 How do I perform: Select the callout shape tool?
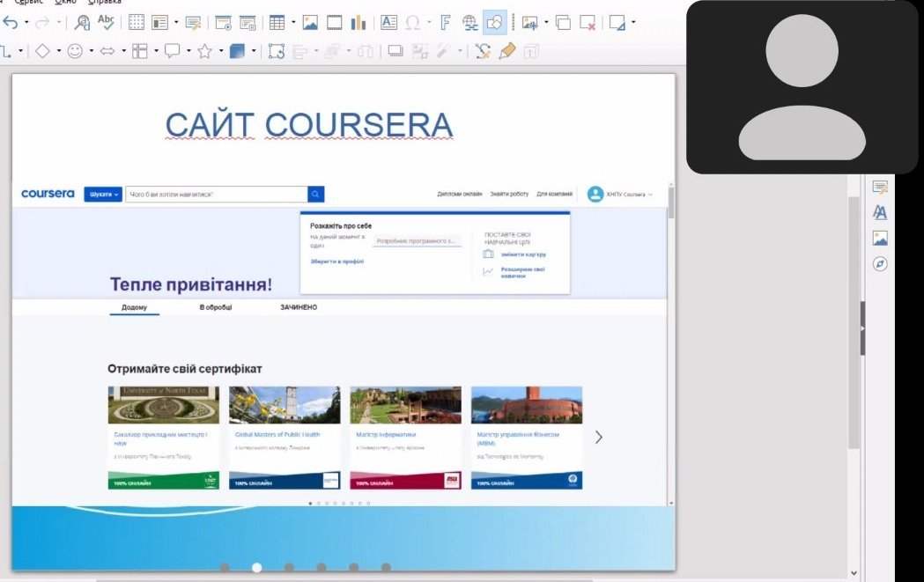pos(172,51)
